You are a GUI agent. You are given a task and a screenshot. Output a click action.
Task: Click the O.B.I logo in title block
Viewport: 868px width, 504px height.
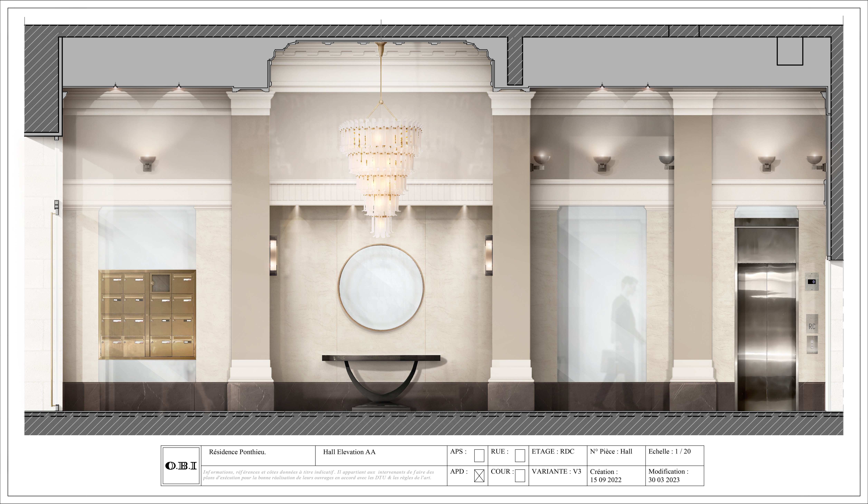pos(181,466)
